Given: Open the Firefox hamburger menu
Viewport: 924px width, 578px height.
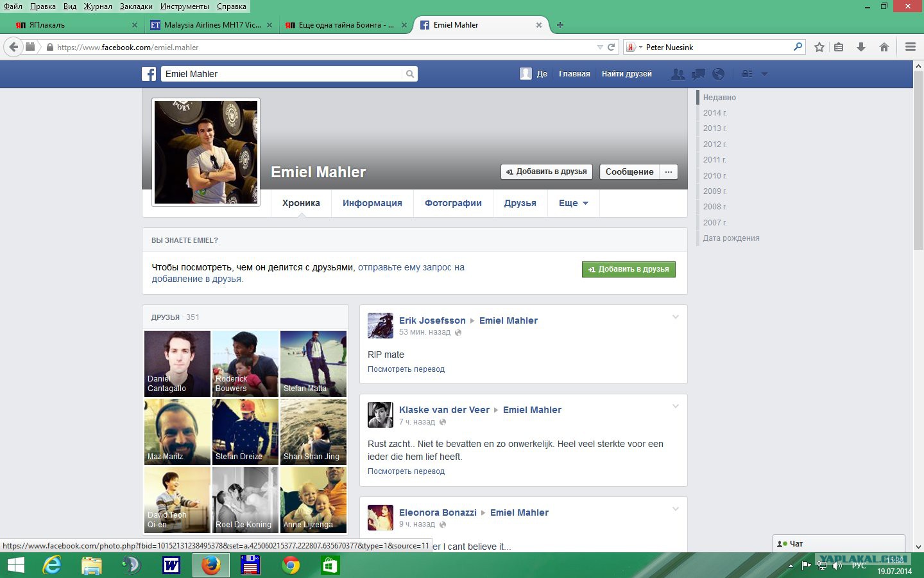Looking at the screenshot, I should pyautogui.click(x=910, y=47).
